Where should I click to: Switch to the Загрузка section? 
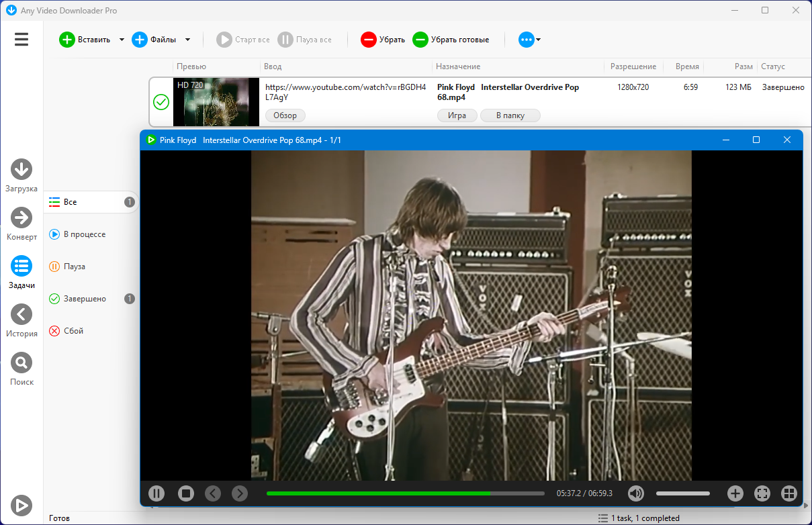click(x=21, y=176)
